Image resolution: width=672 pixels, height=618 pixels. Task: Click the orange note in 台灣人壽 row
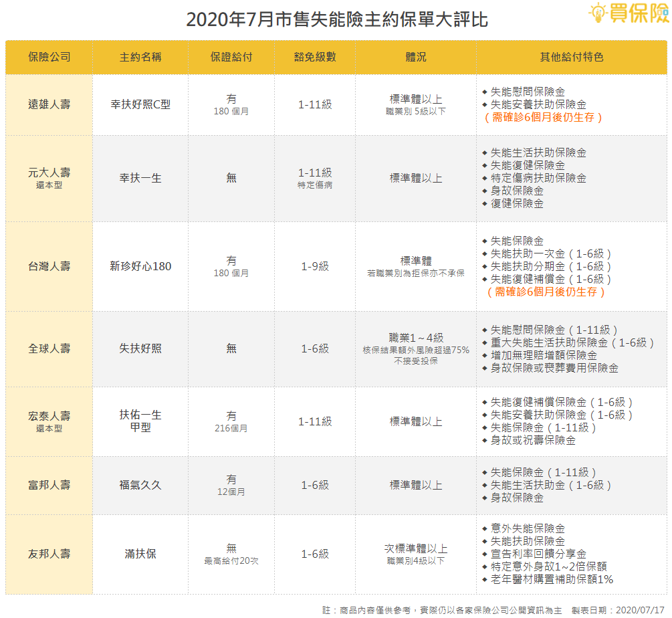tap(546, 292)
